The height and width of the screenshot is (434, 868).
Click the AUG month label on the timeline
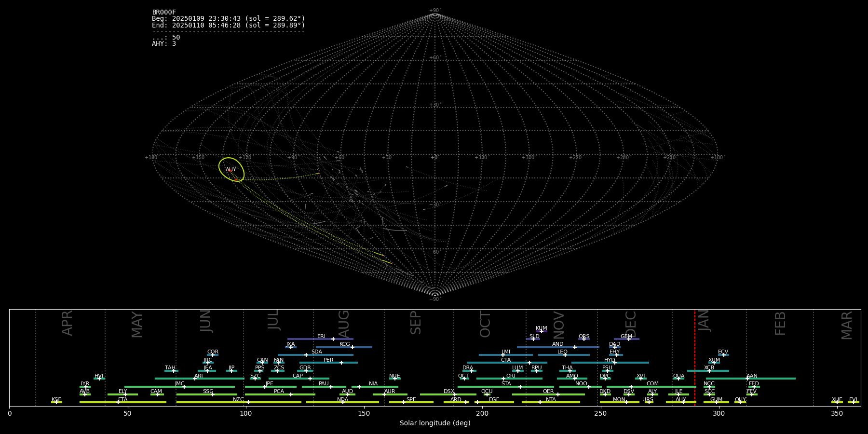(x=344, y=324)
